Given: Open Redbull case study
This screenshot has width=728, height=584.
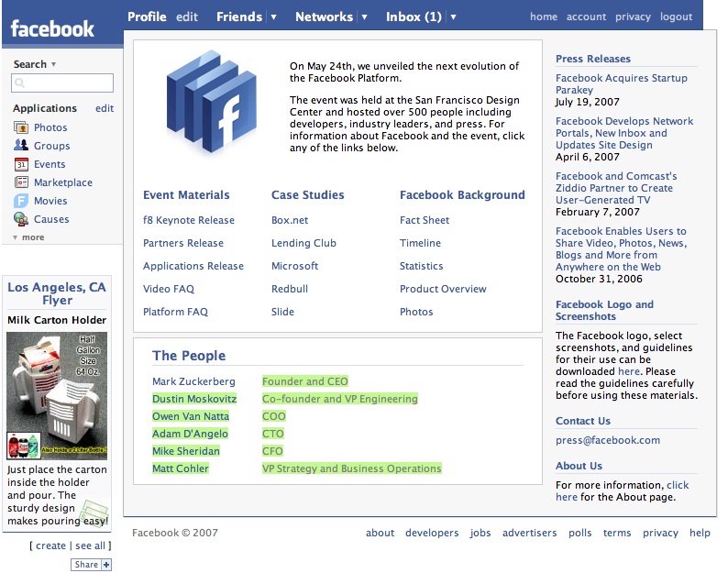Looking at the screenshot, I should click(x=290, y=289).
